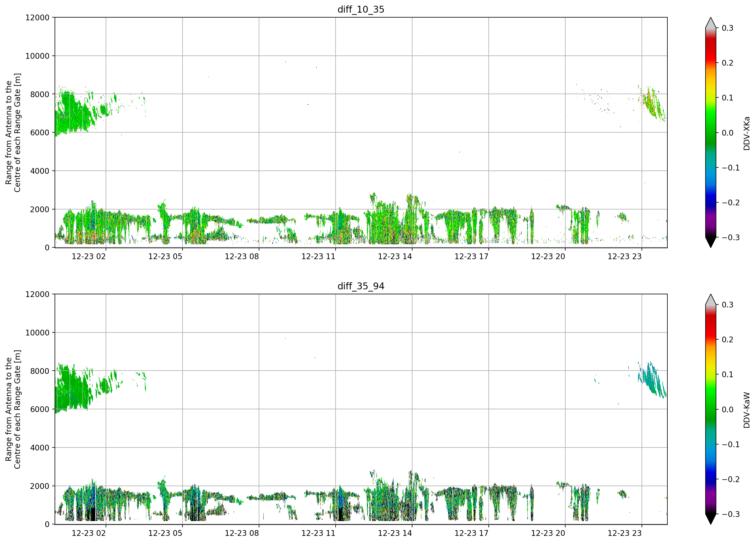Click the top plot's y-axis range label
Viewport: 756px width, 543px height.
point(13,133)
